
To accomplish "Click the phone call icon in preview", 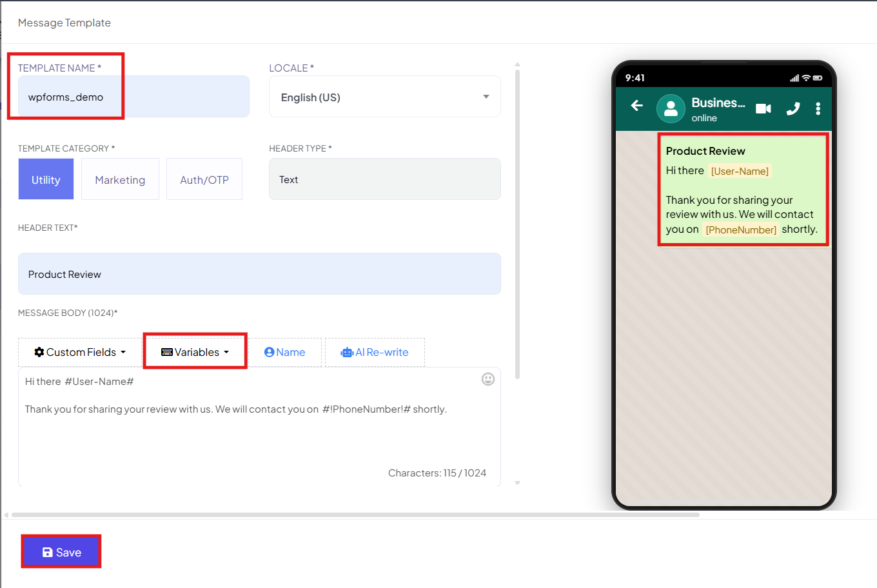I will coord(793,108).
